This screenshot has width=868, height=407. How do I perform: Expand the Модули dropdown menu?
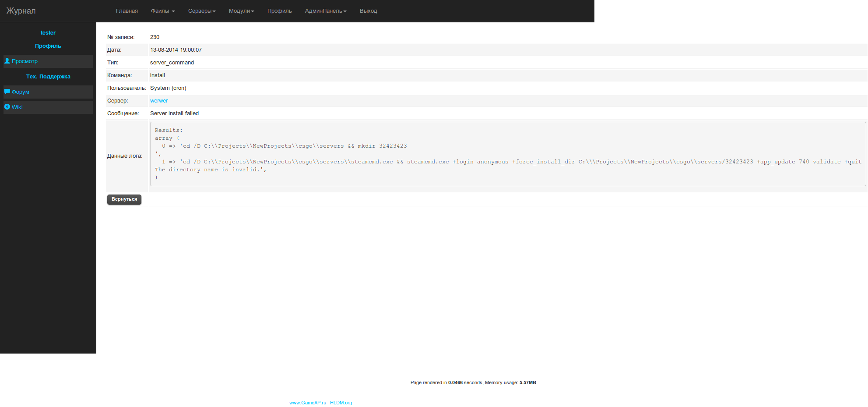tap(241, 11)
